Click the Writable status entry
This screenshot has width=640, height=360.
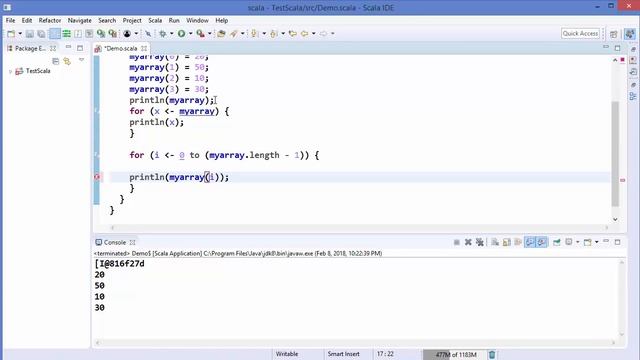point(287,354)
